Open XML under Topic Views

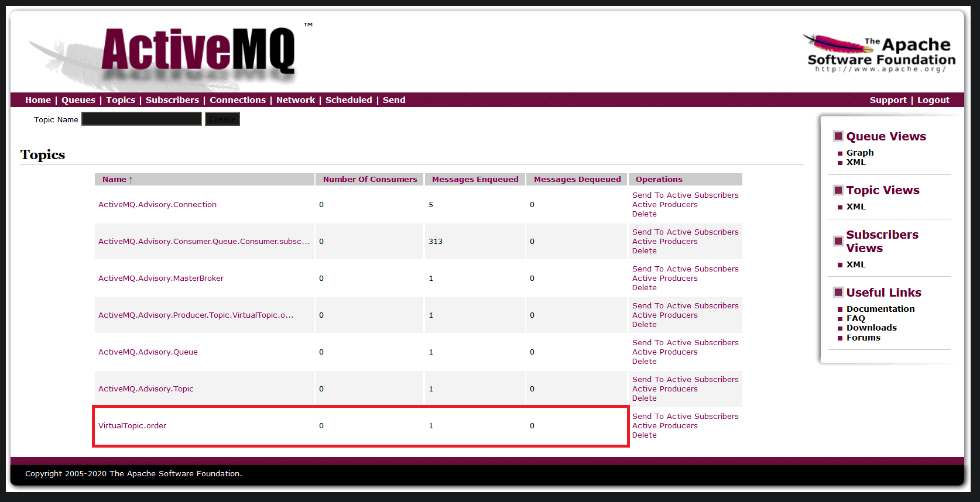coord(856,207)
